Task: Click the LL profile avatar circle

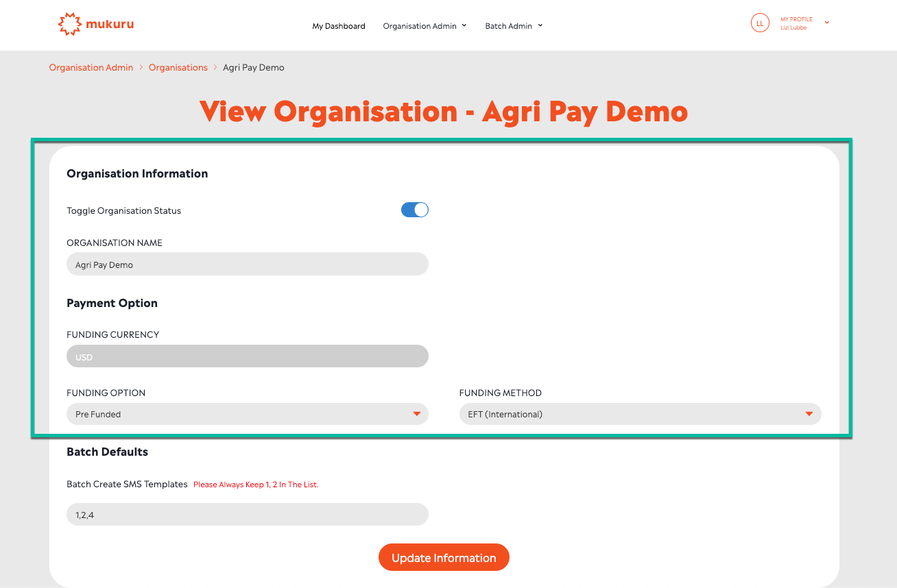Action: coord(760,23)
